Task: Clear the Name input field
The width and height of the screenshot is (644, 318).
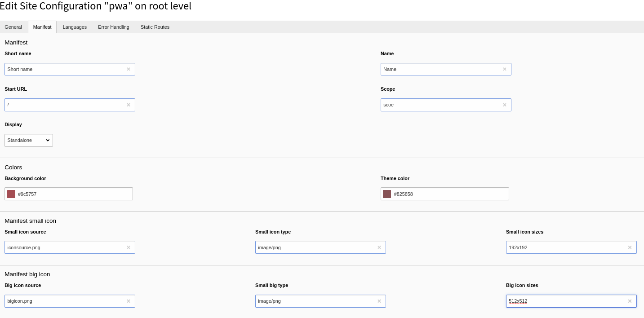Action: pyautogui.click(x=505, y=69)
